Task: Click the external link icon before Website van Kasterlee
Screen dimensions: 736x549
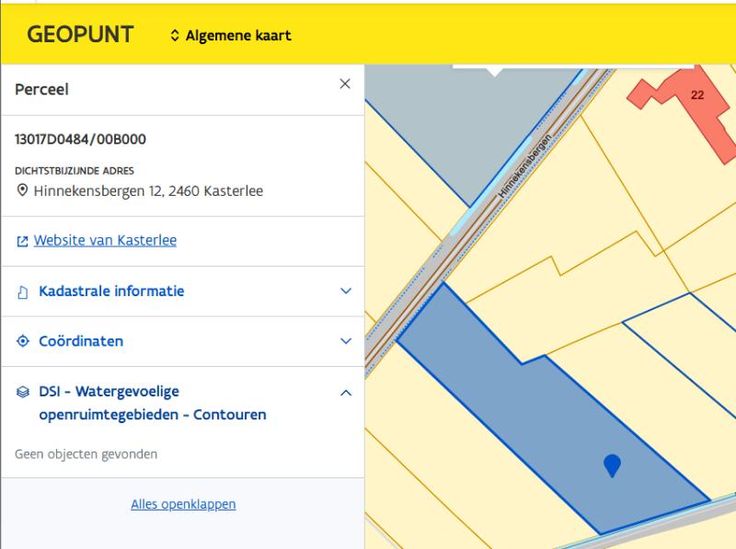Action: tap(22, 241)
